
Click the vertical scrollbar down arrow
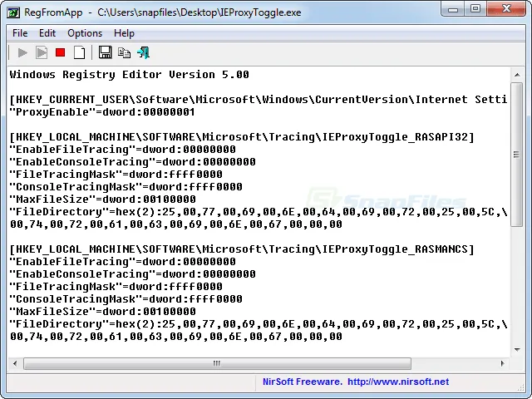pyautogui.click(x=517, y=349)
